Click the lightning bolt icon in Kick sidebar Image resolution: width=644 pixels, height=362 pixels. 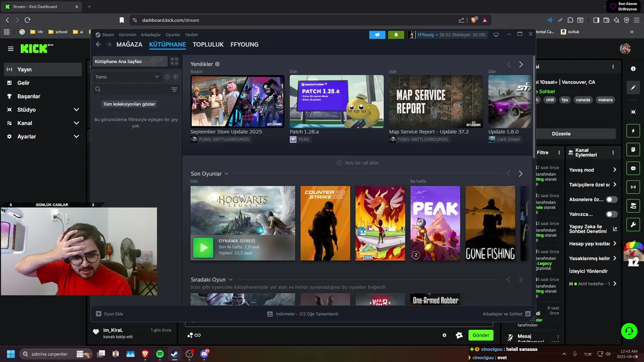633,131
